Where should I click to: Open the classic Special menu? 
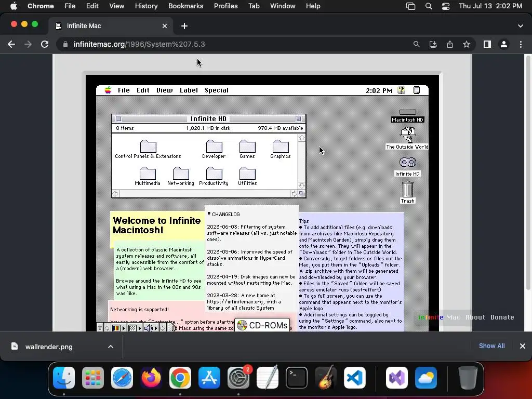[x=217, y=90]
